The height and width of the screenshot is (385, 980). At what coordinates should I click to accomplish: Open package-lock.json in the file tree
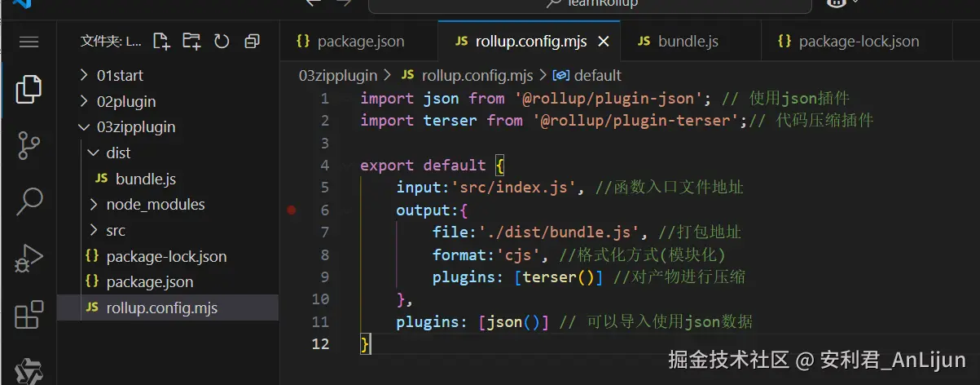(x=168, y=256)
